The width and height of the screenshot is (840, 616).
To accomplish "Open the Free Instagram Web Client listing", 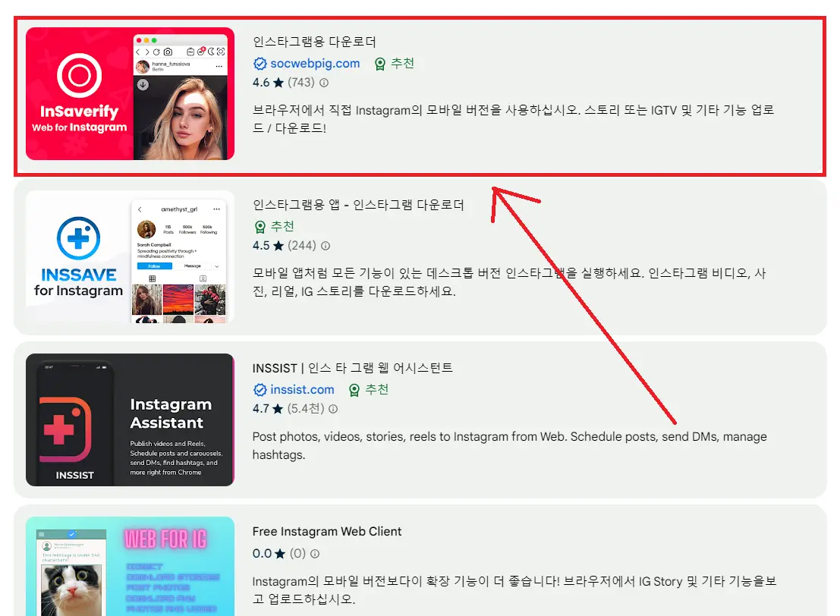I will pyautogui.click(x=327, y=531).
